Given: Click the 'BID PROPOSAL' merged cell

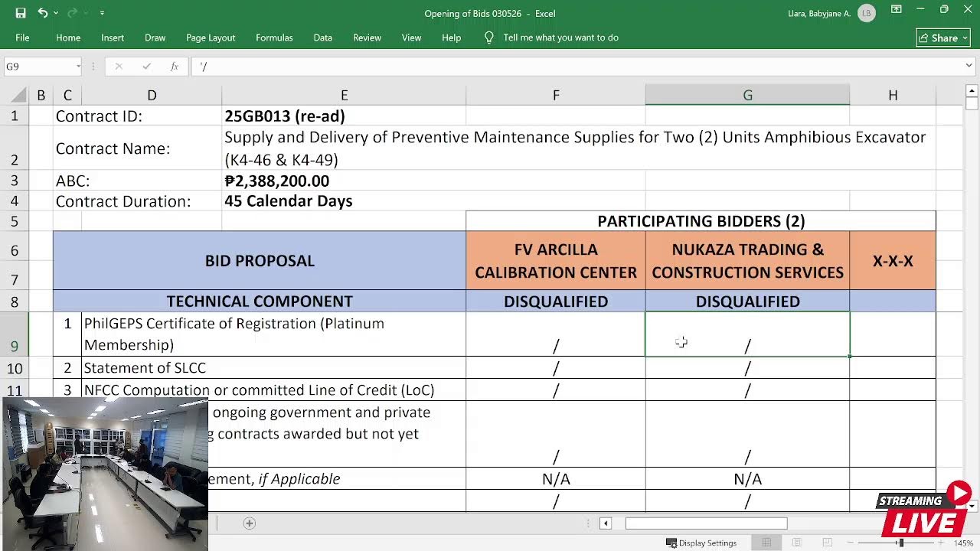Looking at the screenshot, I should coord(260,261).
